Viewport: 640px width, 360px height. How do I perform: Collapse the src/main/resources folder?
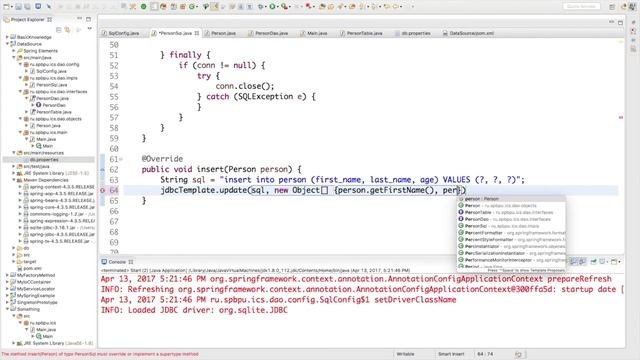[13, 153]
